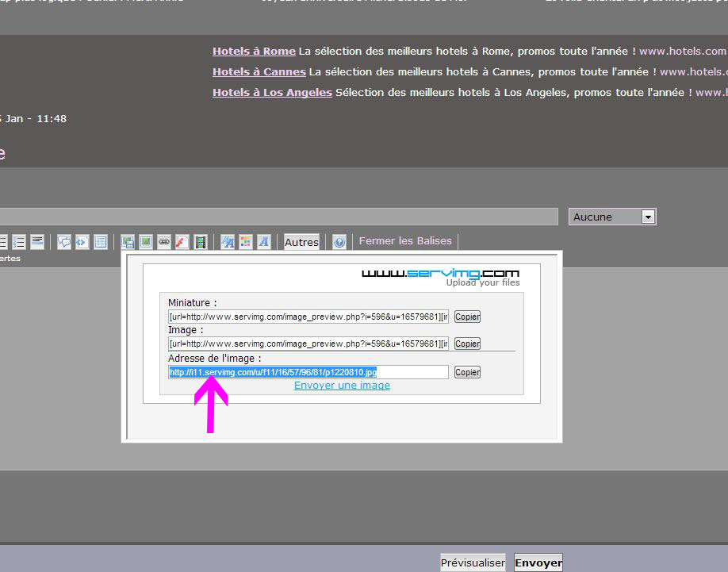This screenshot has height=572, width=728.
Task: Open the editor help icon
Action: coord(339,242)
